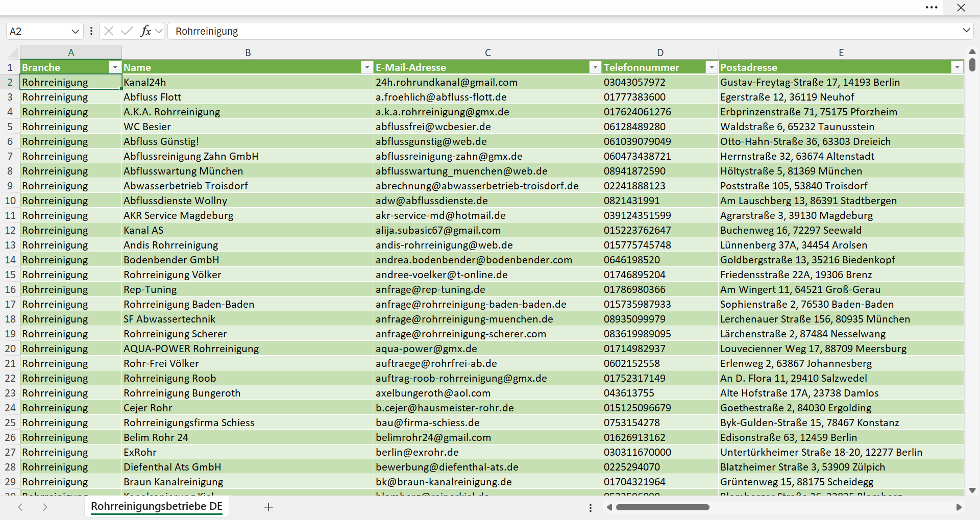
Task: Open the three-dot more options menu
Action: coord(932,8)
